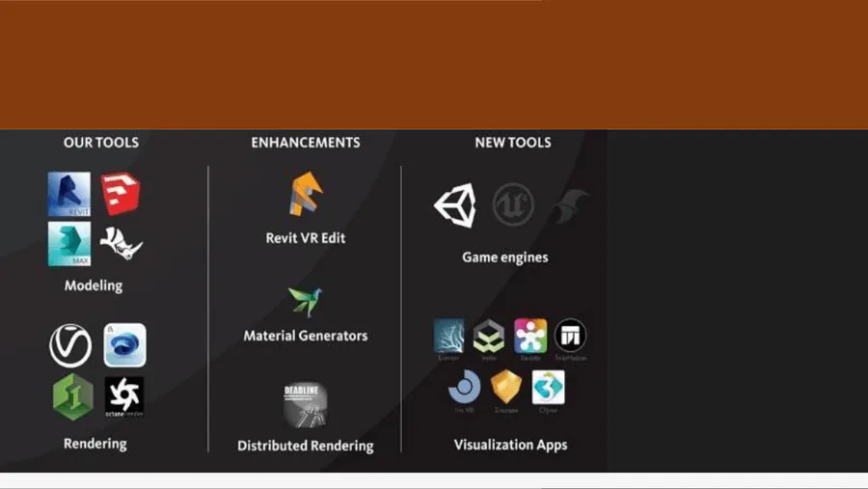Open the Lumion tree icon
The image size is (868, 489).
[x=448, y=337]
